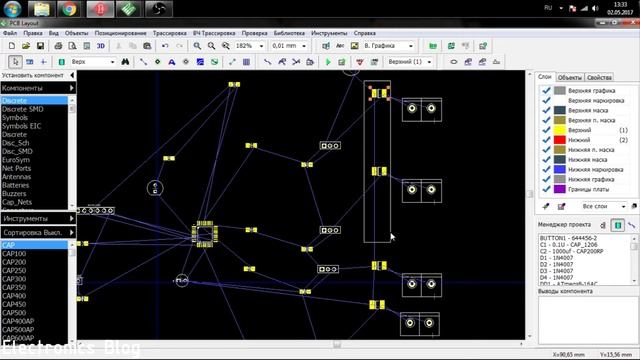Expand the Компоненты panel arrow
The image size is (640, 360).
pyautogui.click(x=72, y=88)
